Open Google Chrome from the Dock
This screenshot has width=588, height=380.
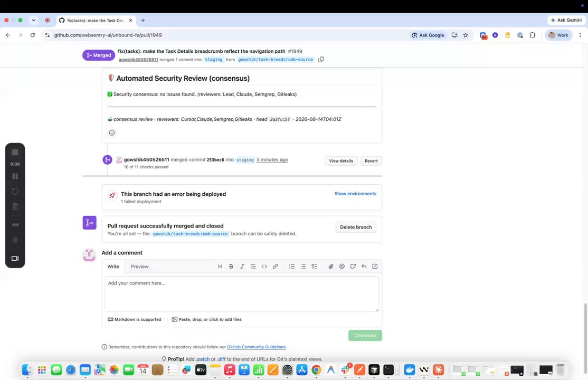pos(316,370)
